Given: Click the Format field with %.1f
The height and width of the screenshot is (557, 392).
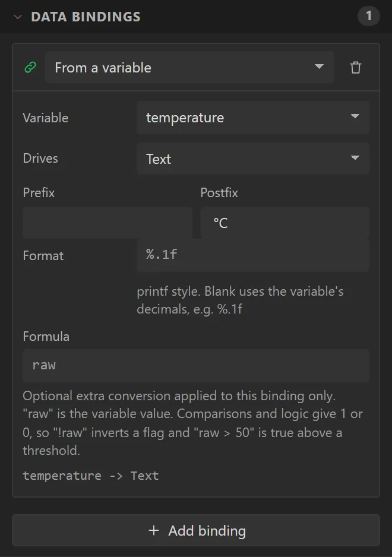Looking at the screenshot, I should point(253,255).
